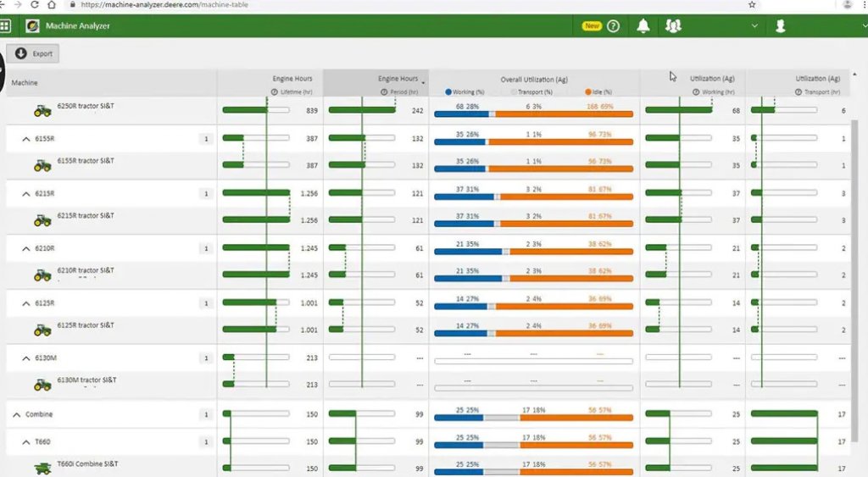Click tractor icon for 6210R tractor SI&T
Screen dimensions: 868x477
tap(42, 275)
